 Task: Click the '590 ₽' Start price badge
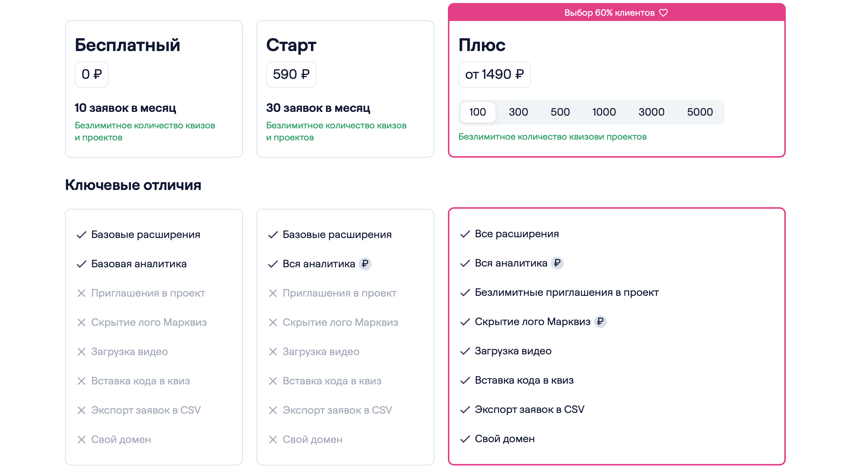(x=291, y=75)
